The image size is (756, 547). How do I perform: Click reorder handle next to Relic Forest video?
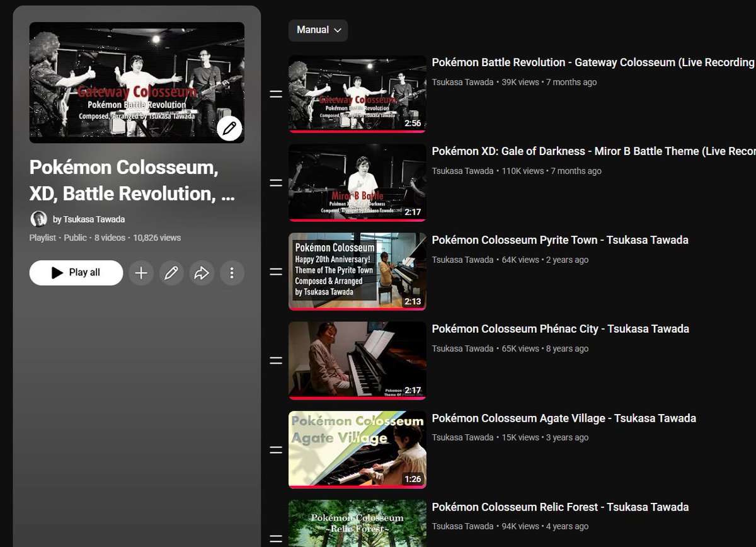point(276,539)
